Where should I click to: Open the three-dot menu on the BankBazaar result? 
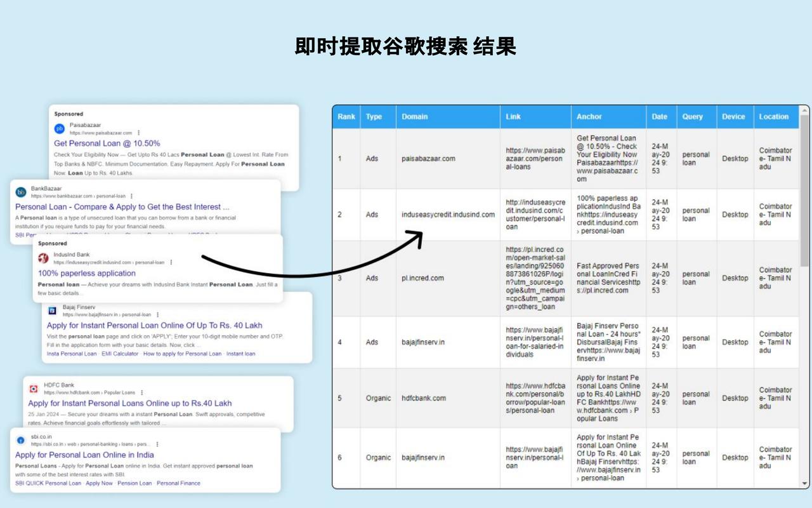click(131, 196)
